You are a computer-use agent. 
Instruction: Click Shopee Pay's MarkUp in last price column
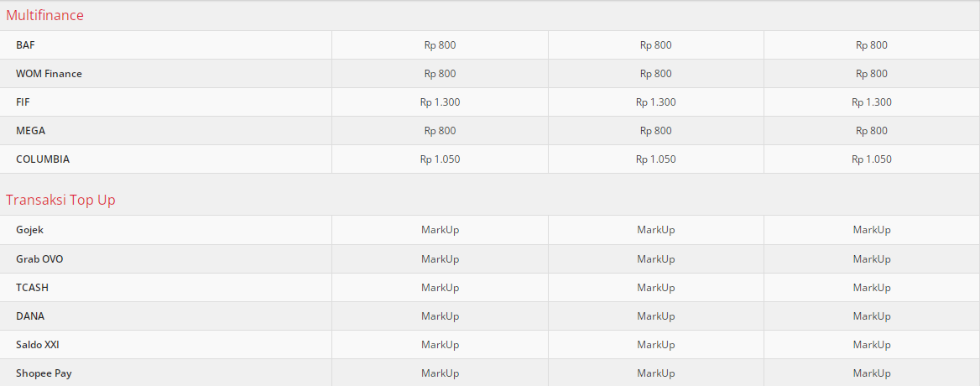(872, 373)
